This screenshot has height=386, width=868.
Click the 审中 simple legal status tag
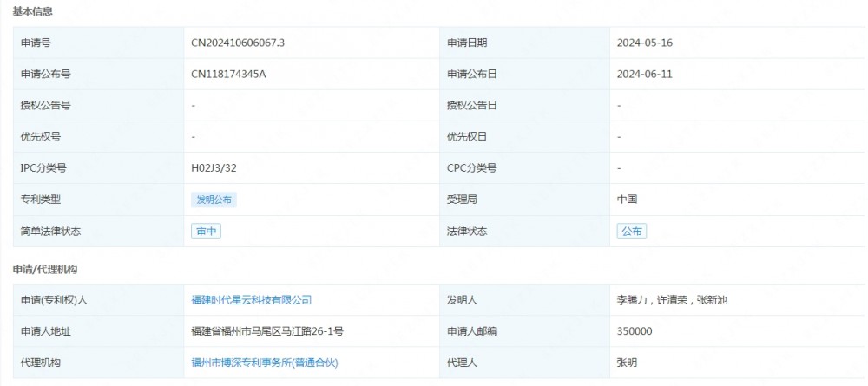pos(206,231)
